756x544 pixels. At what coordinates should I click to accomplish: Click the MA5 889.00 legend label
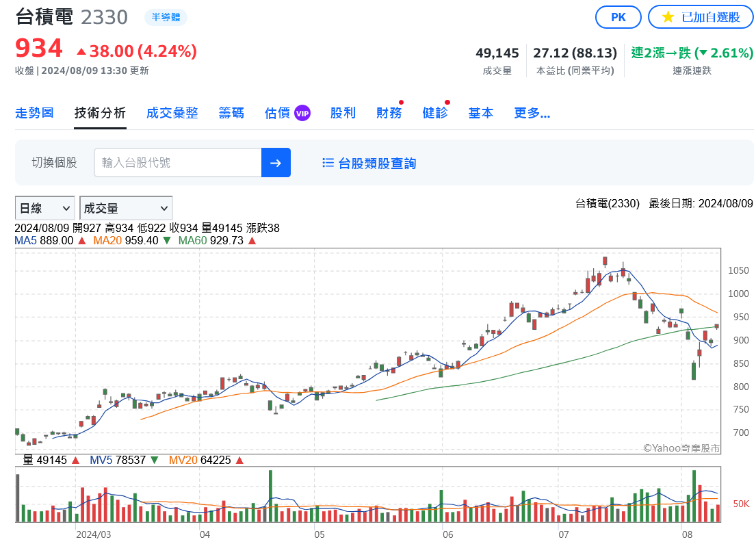tap(44, 241)
